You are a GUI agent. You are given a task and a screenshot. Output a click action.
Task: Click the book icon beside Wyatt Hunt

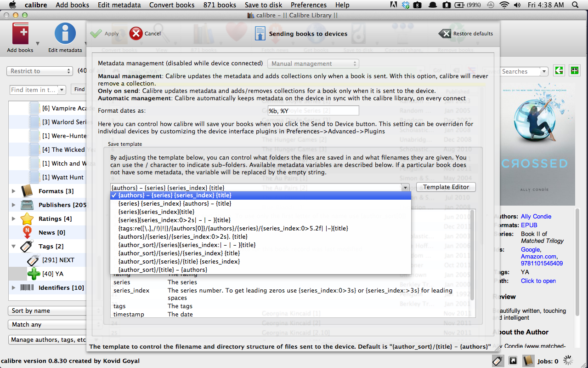click(x=34, y=177)
